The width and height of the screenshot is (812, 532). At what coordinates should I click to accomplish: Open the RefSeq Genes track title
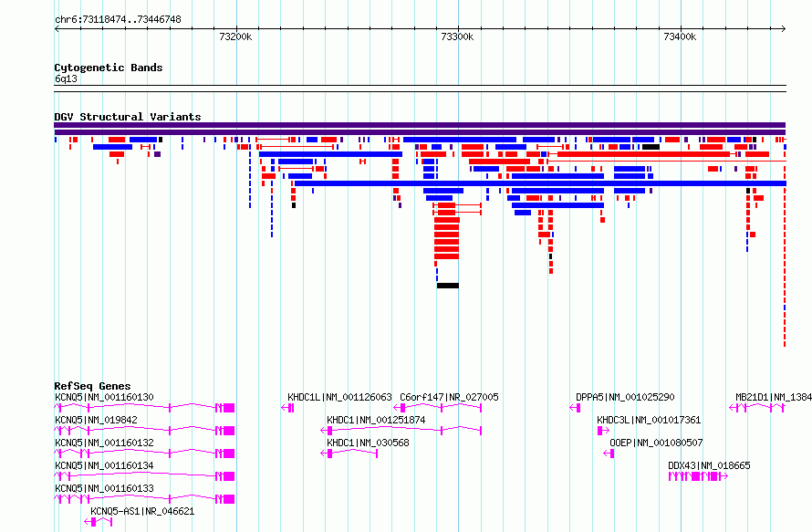(92, 386)
